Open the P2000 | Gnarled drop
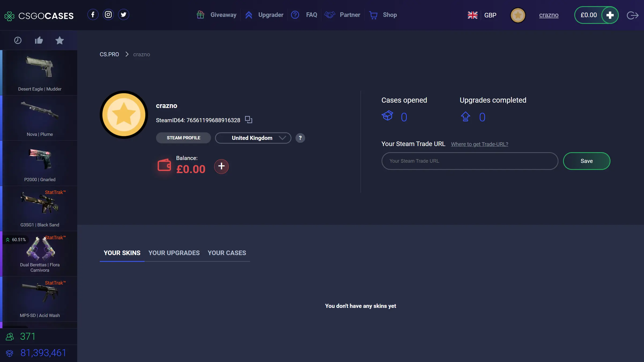 40,163
